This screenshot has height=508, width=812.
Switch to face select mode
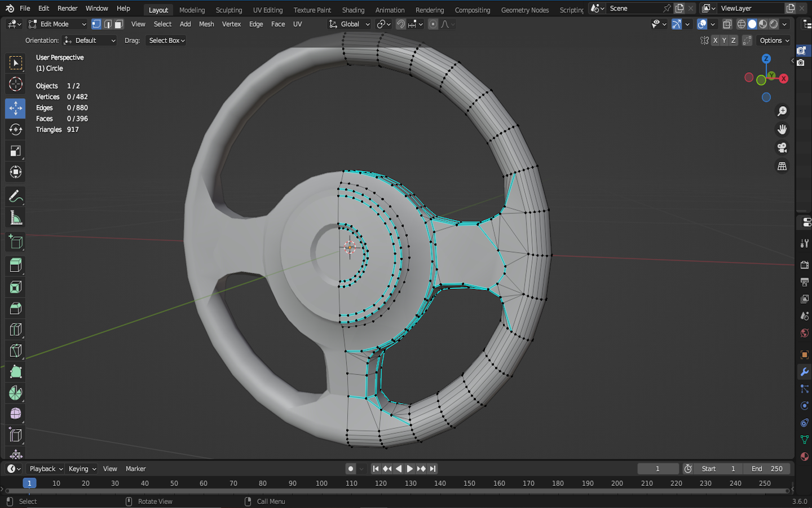click(x=119, y=24)
